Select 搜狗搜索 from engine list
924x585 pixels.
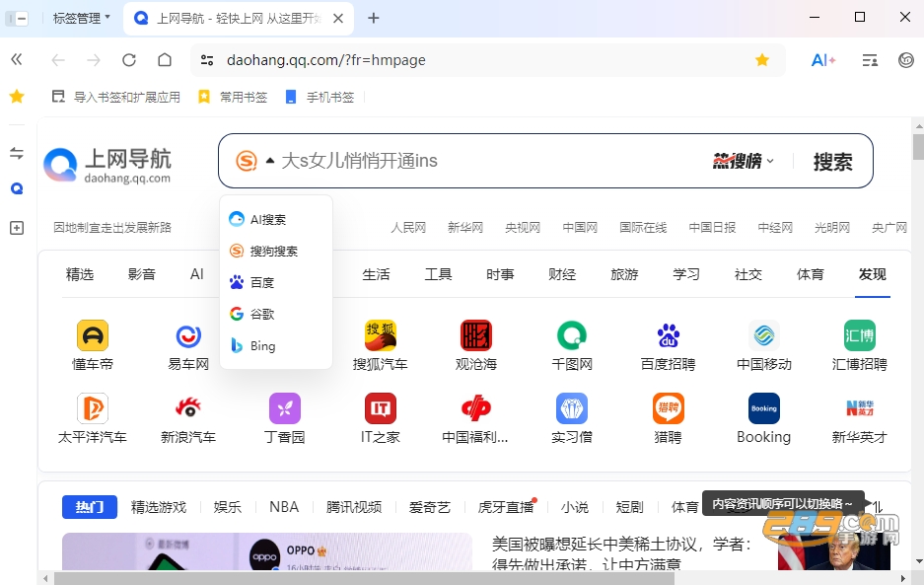(x=276, y=251)
